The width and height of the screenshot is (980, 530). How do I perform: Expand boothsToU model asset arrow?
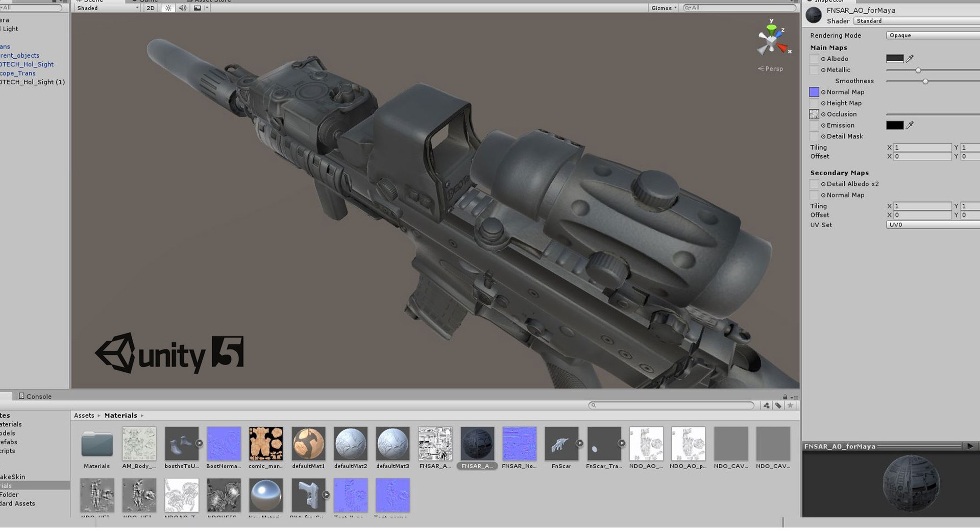[199, 443]
